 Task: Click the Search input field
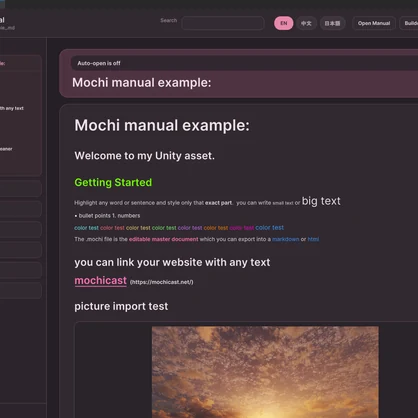223,23
